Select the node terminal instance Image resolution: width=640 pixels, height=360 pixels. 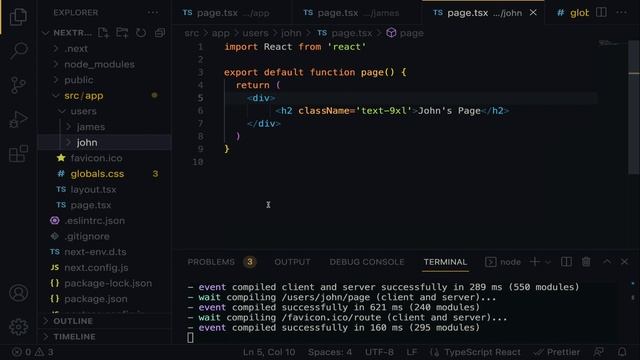coord(503,262)
